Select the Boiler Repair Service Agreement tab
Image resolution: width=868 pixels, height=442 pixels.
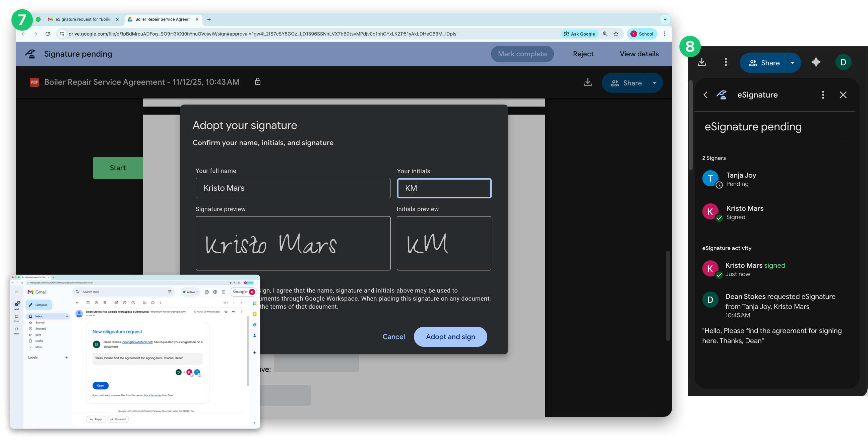163,19
